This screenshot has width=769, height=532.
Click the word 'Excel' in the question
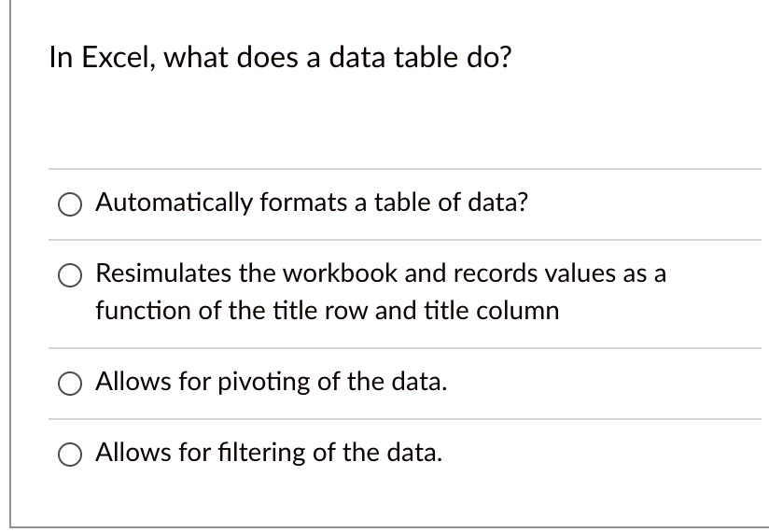(x=118, y=58)
